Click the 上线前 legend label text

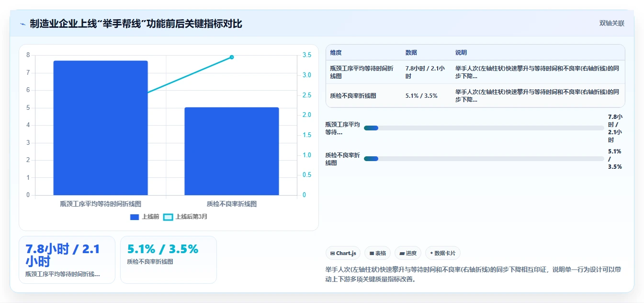[x=150, y=217]
